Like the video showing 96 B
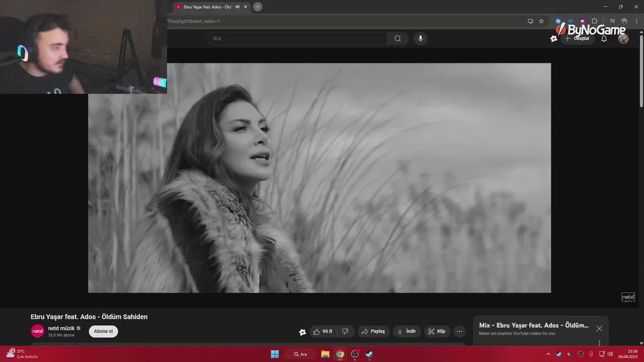 coord(323,331)
